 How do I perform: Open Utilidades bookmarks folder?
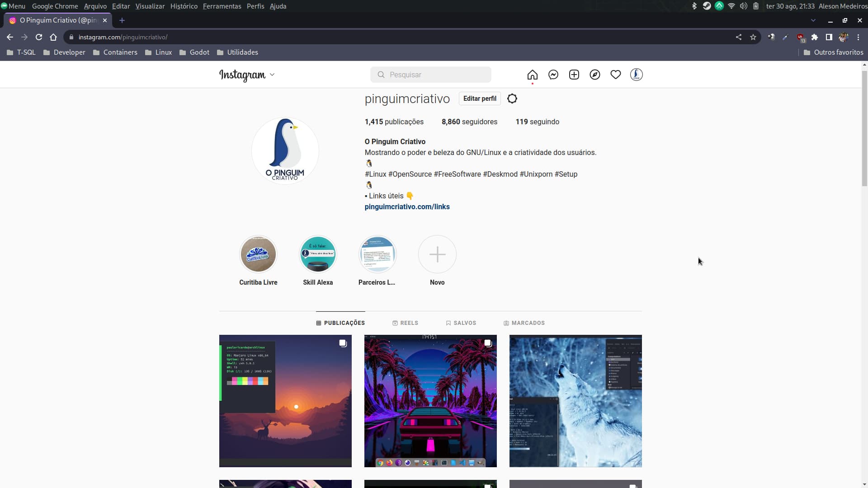click(x=237, y=52)
